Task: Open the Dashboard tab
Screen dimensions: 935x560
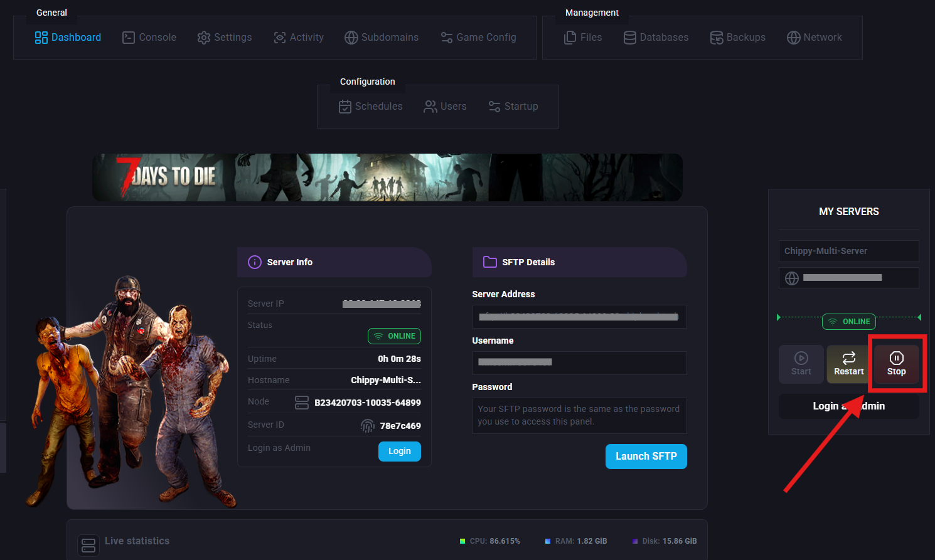Action: pyautogui.click(x=68, y=38)
